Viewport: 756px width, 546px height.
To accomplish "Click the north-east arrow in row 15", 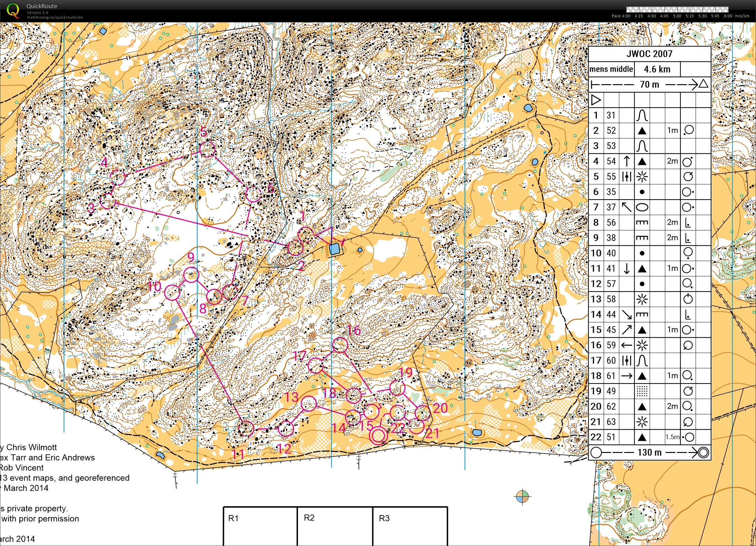I will pos(626,330).
